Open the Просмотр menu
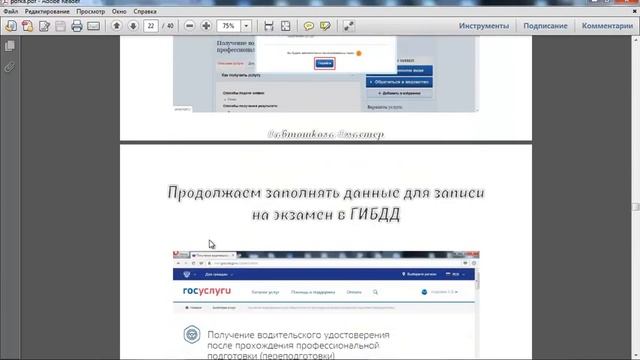 pos(91,11)
